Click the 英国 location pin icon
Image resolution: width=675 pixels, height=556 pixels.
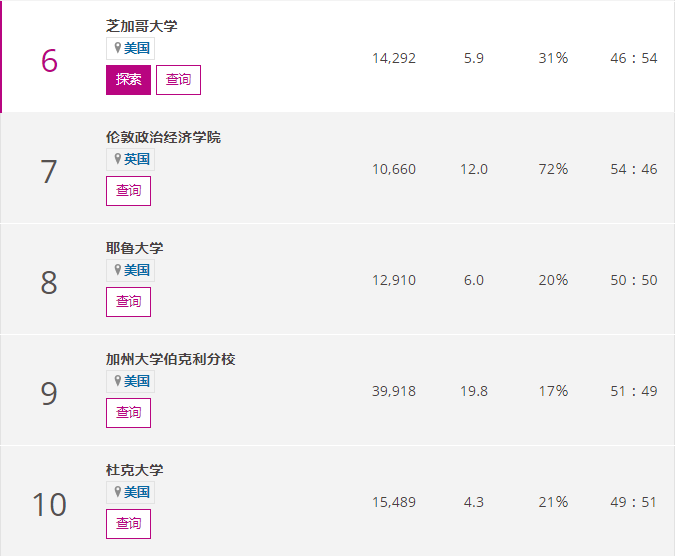pos(117,159)
